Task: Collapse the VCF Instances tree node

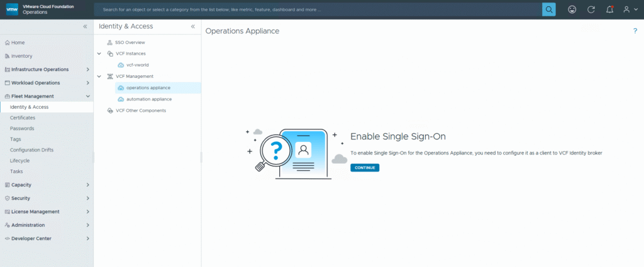Action: tap(99, 53)
